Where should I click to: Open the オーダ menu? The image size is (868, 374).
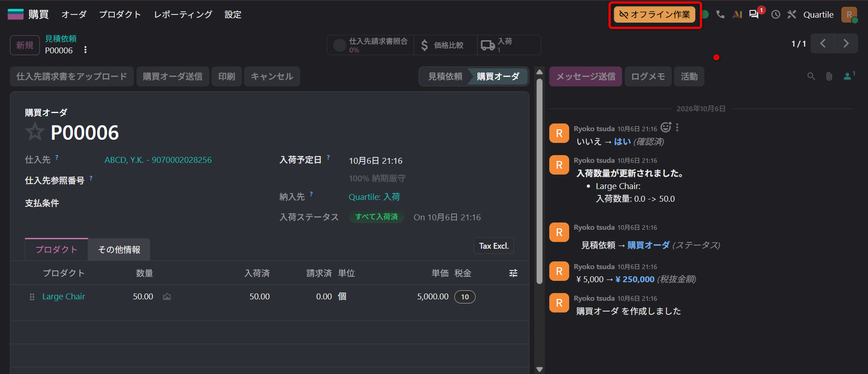point(74,14)
